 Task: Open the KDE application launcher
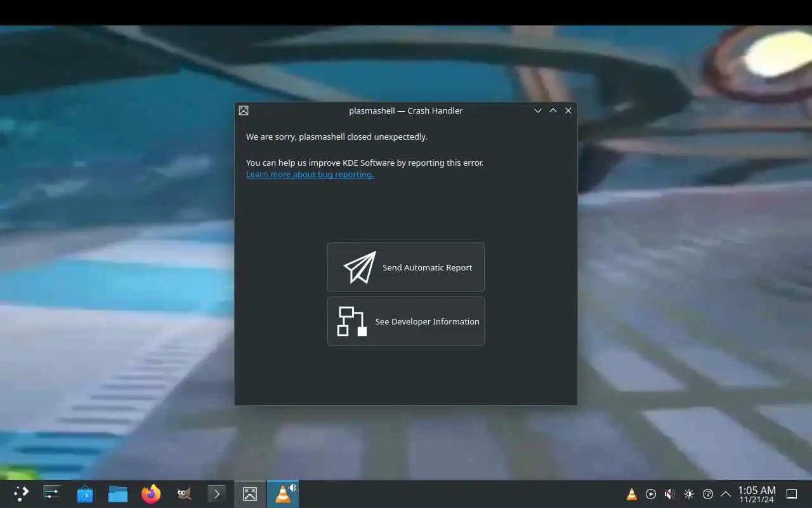pos(22,493)
